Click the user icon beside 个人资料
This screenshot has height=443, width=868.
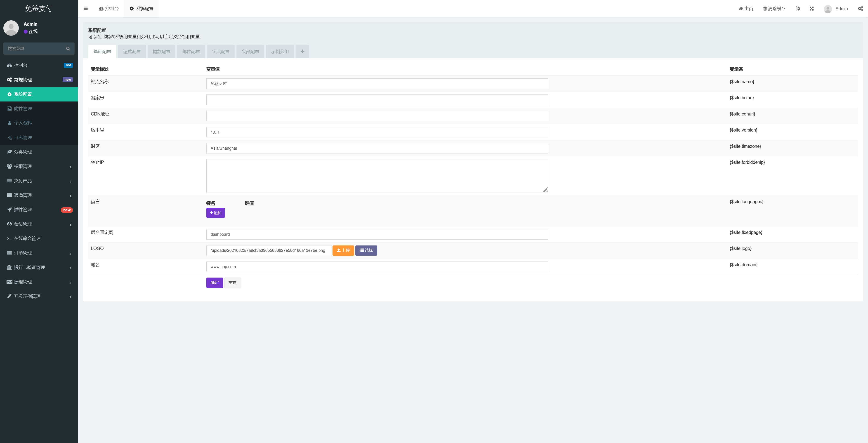coord(9,123)
